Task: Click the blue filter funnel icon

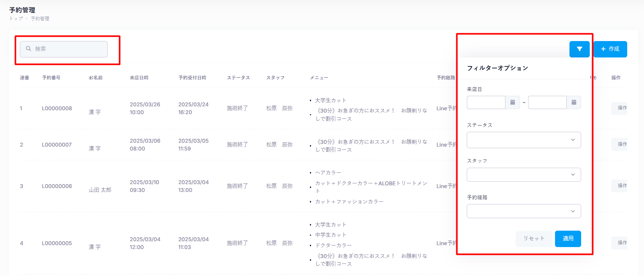Action: click(x=579, y=49)
